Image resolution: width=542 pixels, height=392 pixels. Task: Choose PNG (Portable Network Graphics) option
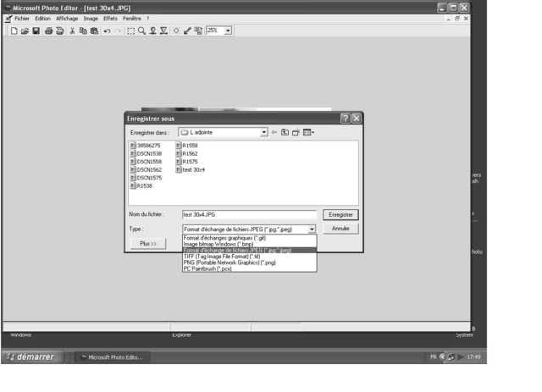249,262
